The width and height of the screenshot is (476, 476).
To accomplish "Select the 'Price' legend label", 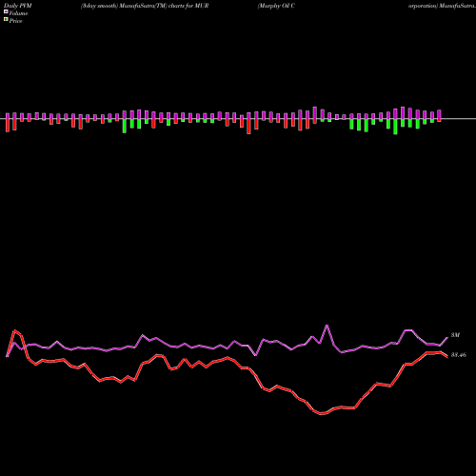I will pos(15,21).
